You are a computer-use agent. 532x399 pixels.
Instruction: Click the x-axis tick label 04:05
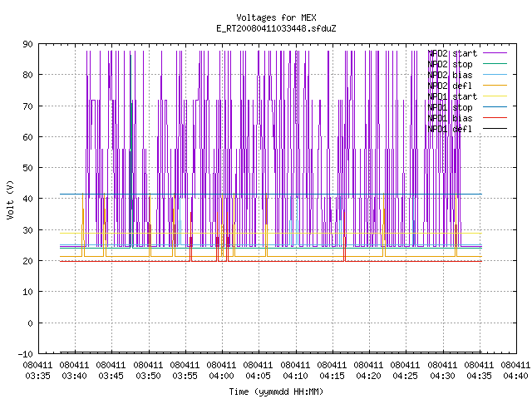(259, 376)
